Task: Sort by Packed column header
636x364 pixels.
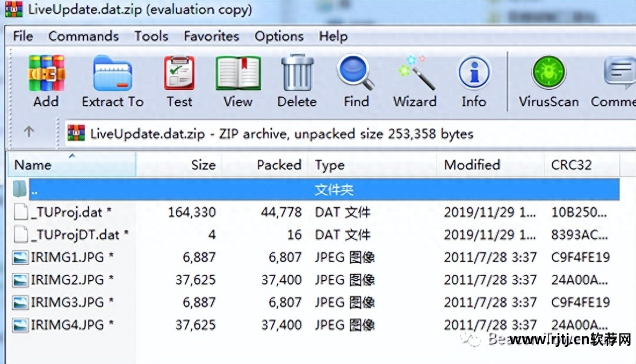Action: click(265, 165)
